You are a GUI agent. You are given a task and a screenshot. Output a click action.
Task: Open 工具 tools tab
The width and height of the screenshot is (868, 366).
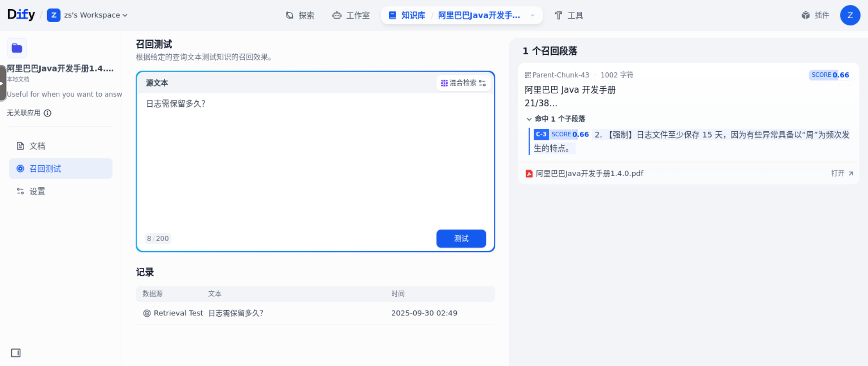(569, 15)
